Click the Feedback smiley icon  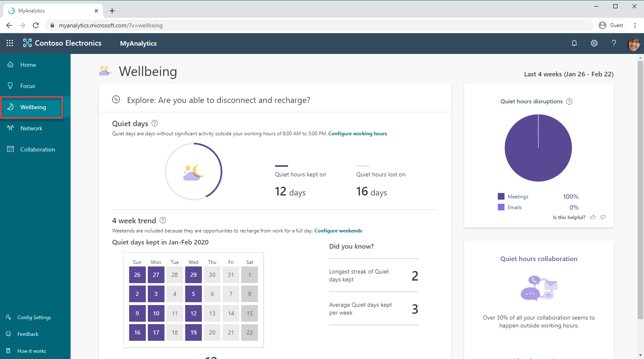(8, 334)
